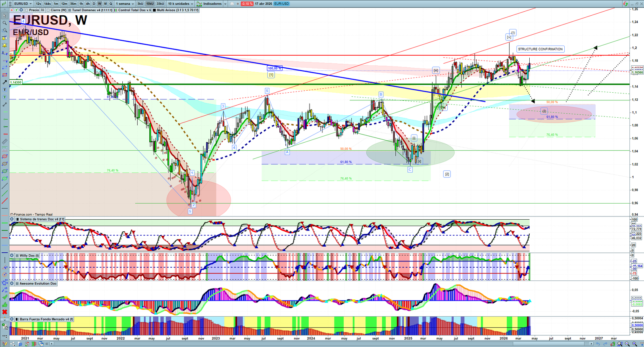Open Control Total Doc v.6 indicator label
The image size is (644, 347).
(134, 10)
